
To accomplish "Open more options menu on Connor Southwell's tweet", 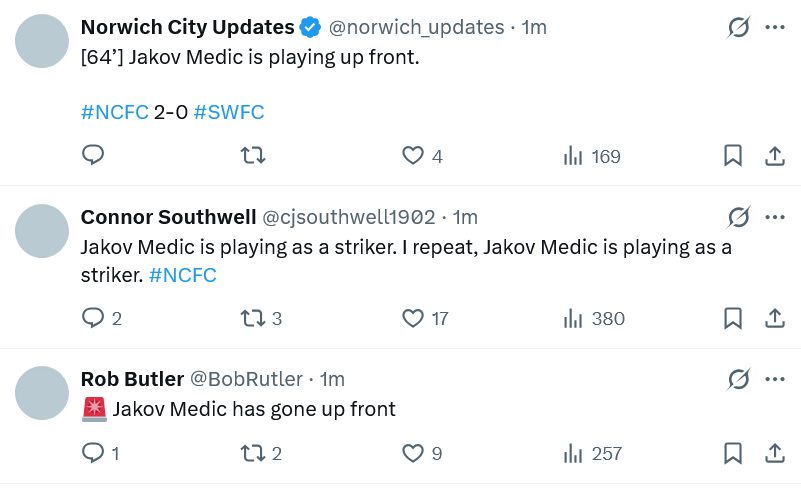I will click(774, 217).
